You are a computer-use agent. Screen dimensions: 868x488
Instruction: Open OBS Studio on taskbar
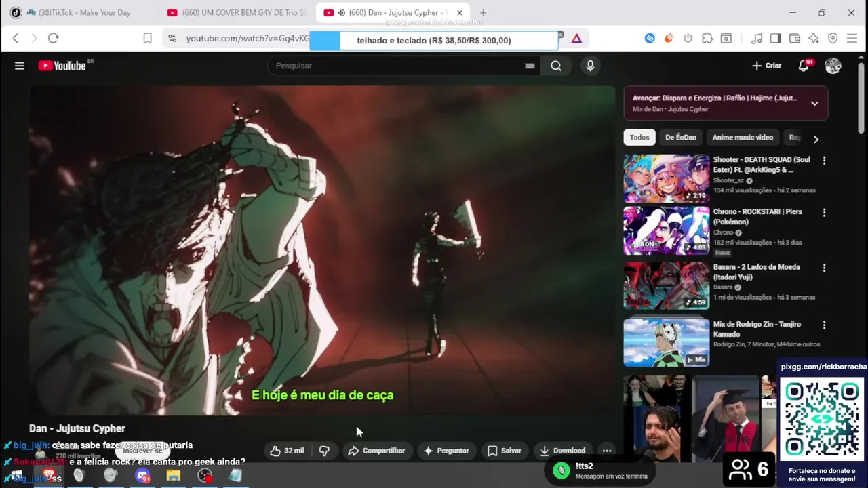(205, 476)
